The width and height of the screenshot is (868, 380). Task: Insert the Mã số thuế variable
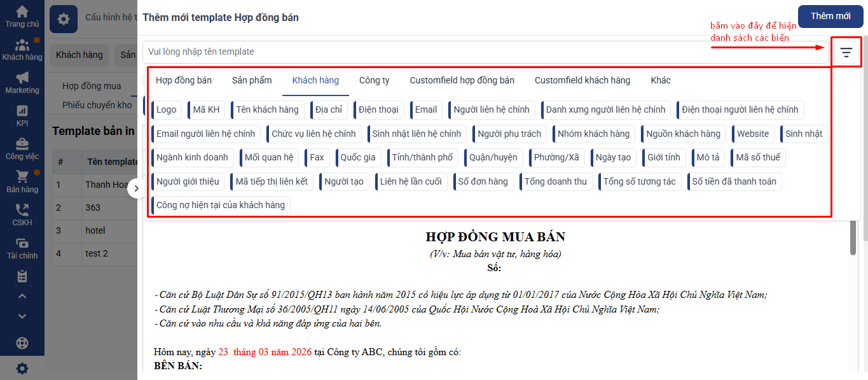click(x=759, y=157)
